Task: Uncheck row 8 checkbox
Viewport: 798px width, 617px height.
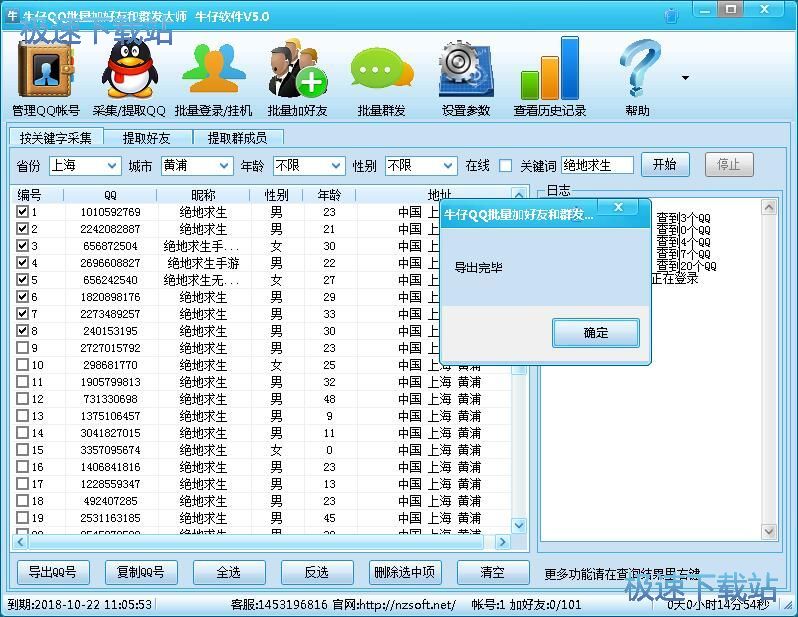Action: [x=22, y=331]
